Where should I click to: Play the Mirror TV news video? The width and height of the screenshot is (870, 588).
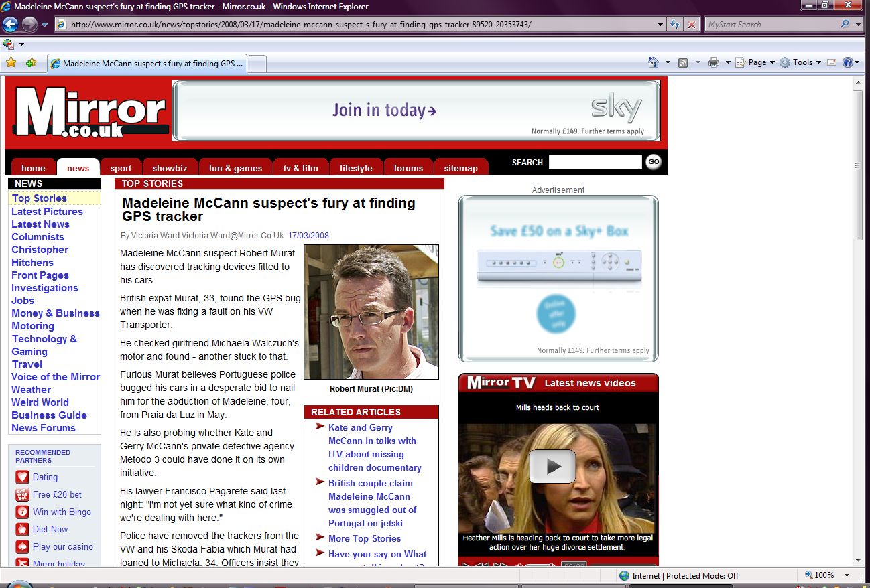click(552, 466)
